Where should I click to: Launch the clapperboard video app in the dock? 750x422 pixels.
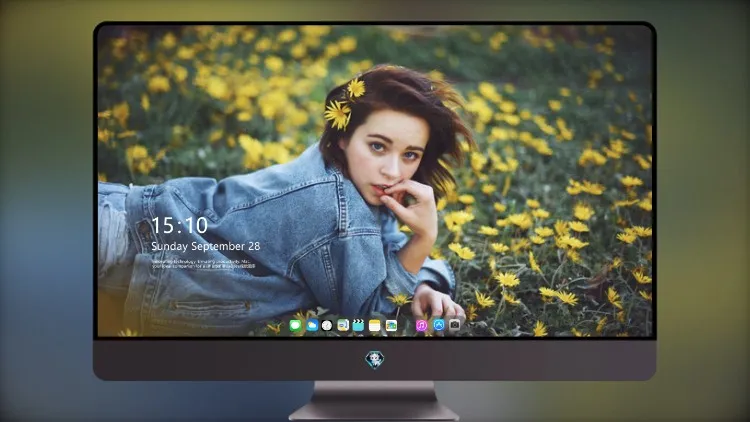coord(358,326)
